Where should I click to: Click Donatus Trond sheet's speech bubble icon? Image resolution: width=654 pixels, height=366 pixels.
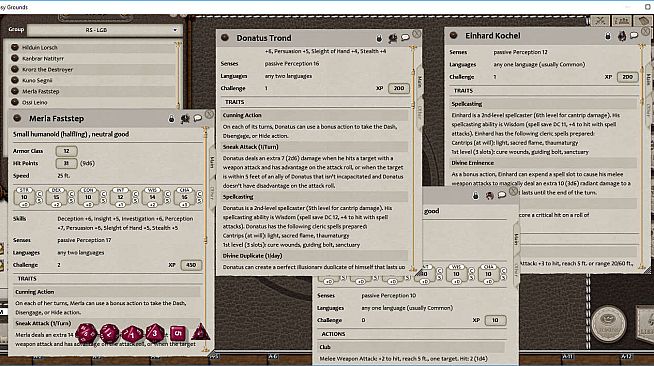[405, 38]
